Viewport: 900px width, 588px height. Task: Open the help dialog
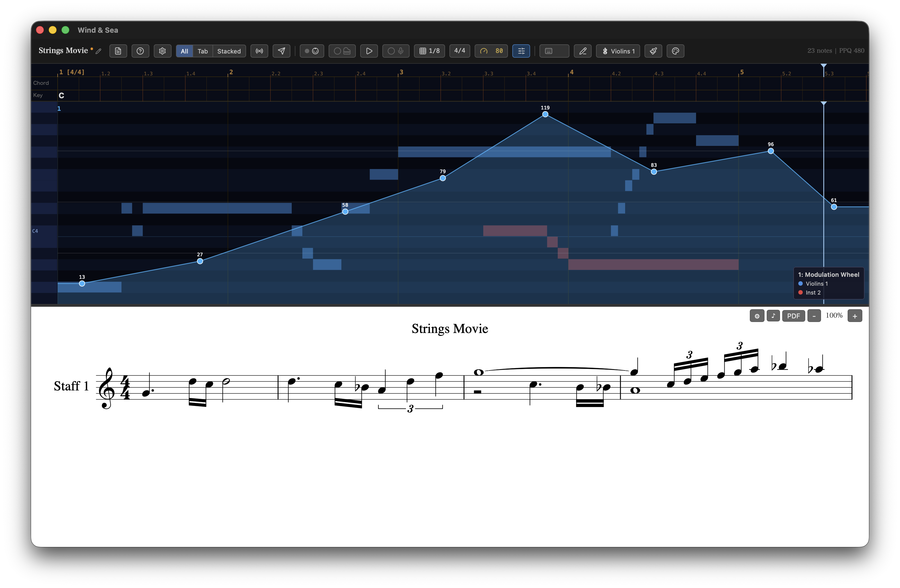tap(140, 51)
